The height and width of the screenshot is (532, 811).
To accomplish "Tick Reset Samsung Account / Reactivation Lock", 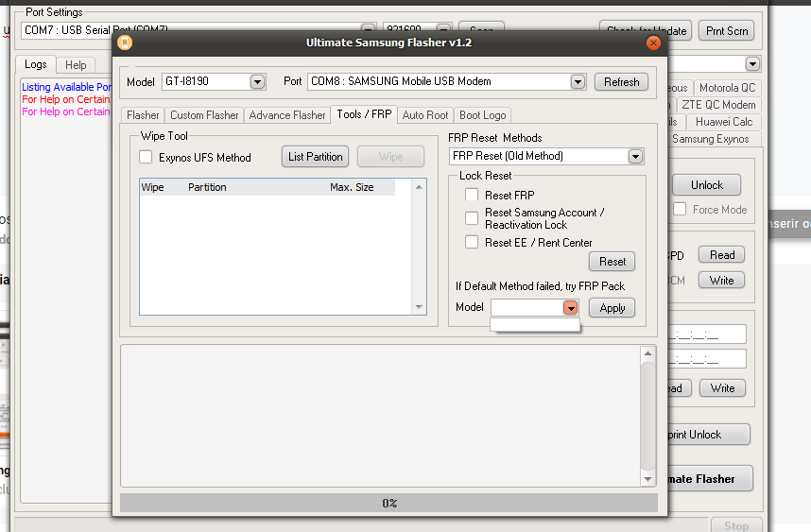I will (472, 218).
